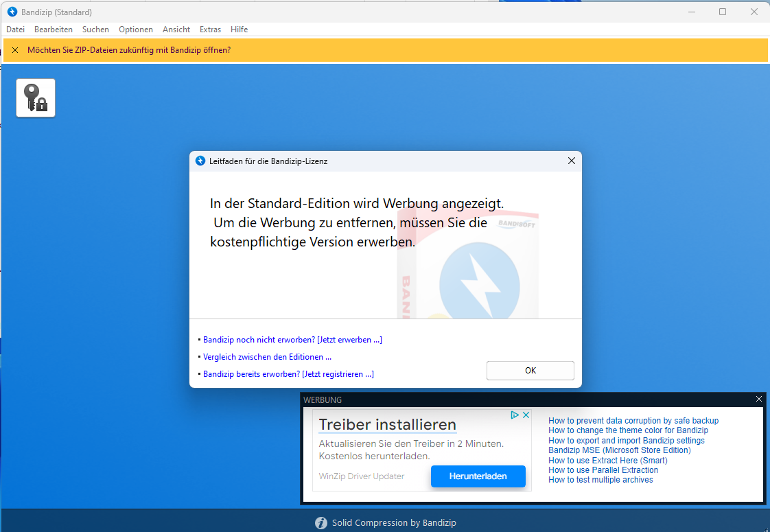Screen dimensions: 770x532
Task: Minimize the Bandizip window
Action: (x=692, y=12)
